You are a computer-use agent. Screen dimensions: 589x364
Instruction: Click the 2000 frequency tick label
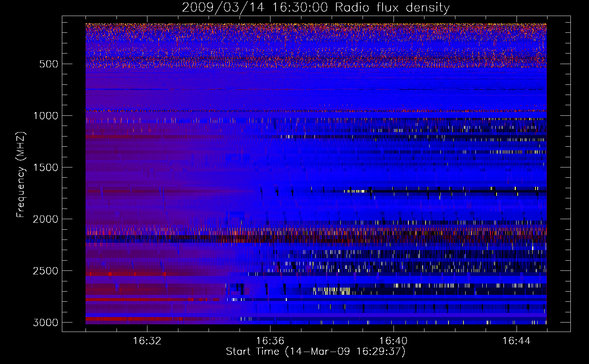46,219
